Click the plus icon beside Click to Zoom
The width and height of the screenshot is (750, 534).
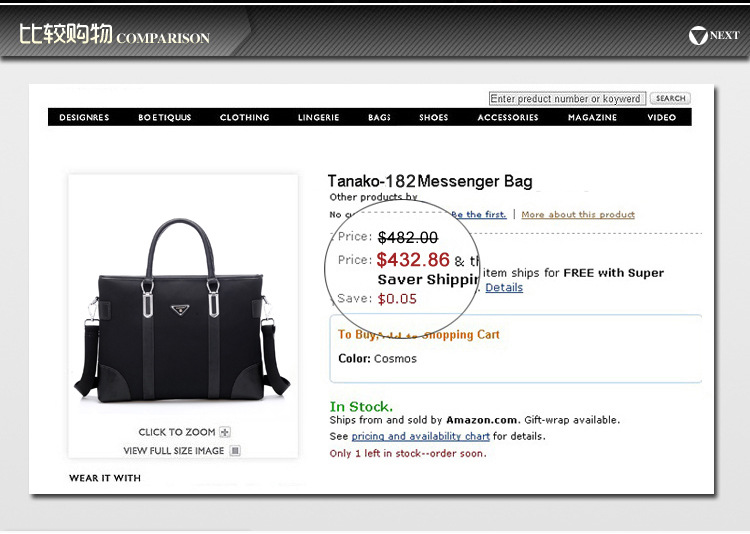[x=225, y=432]
